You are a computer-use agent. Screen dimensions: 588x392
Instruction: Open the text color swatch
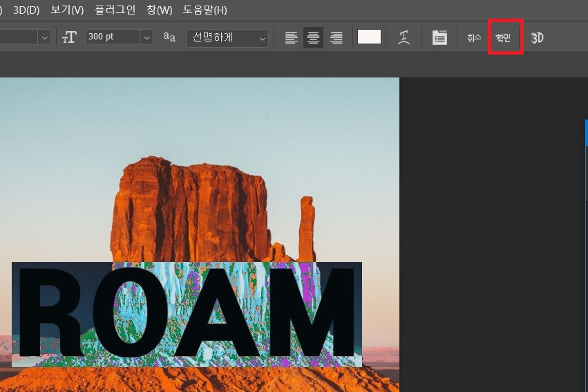[x=369, y=37]
